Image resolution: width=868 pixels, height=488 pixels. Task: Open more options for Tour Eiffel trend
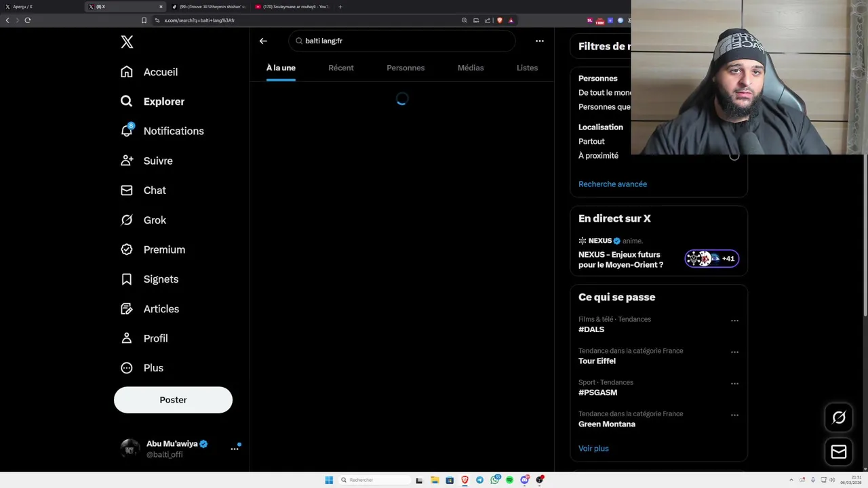pyautogui.click(x=734, y=352)
